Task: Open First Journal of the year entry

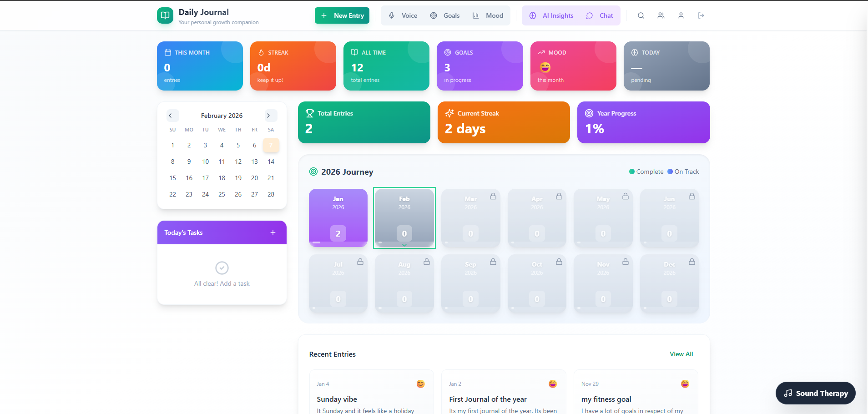Action: [x=504, y=392]
